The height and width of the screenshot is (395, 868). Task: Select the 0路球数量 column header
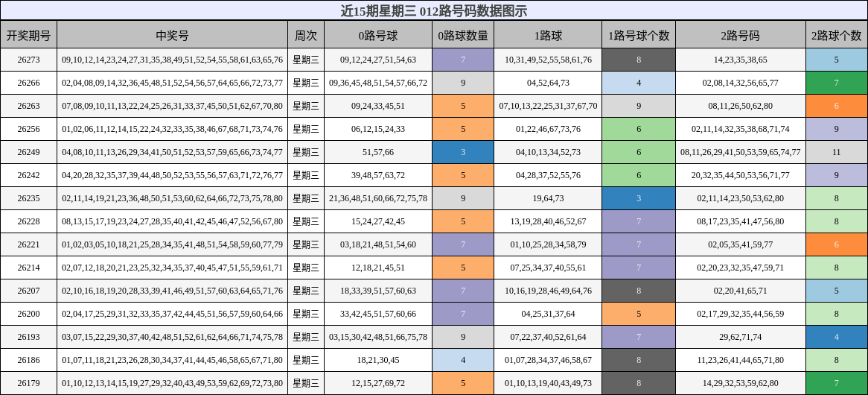(x=463, y=36)
